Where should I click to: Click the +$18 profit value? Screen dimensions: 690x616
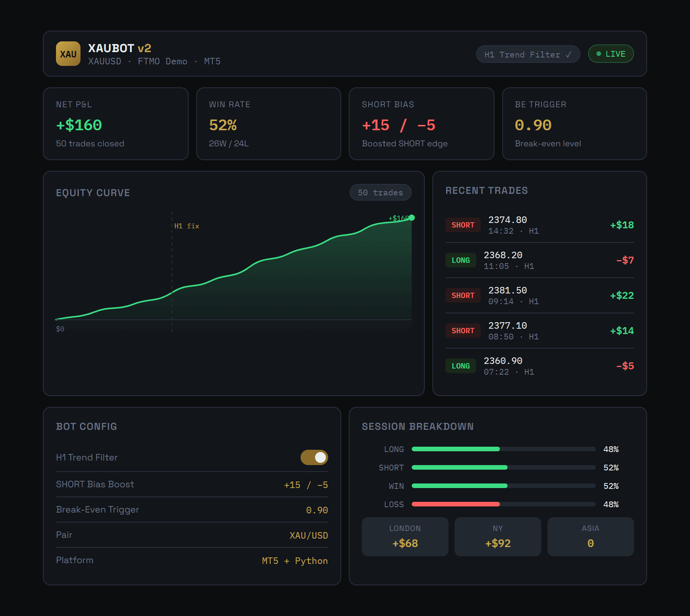pyautogui.click(x=622, y=225)
